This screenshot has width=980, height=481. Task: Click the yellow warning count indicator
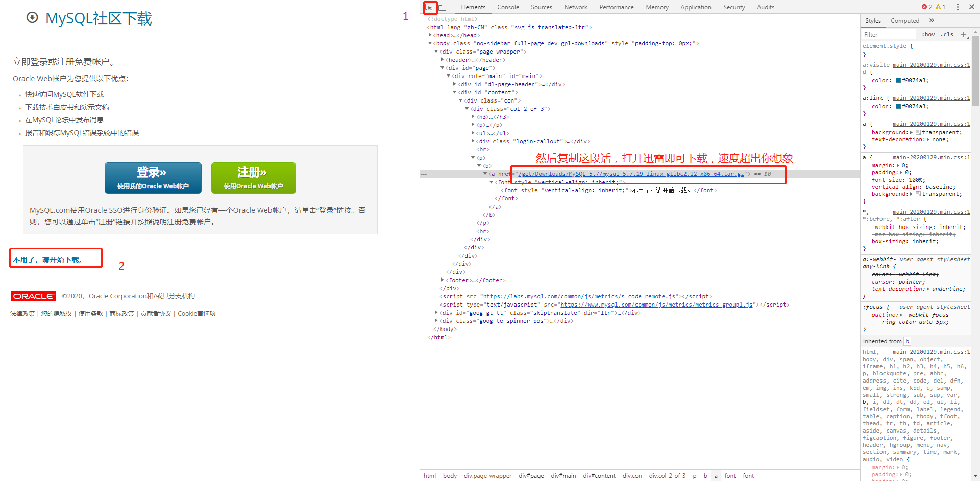click(941, 7)
